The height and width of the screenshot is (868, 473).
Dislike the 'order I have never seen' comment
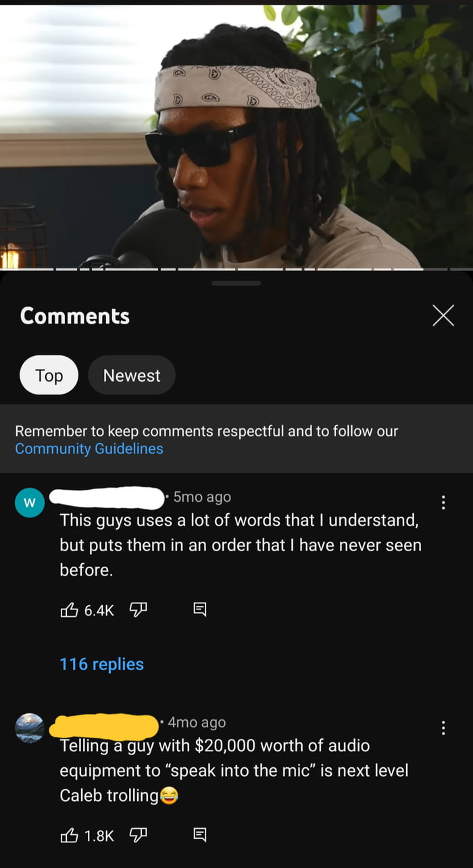click(138, 611)
